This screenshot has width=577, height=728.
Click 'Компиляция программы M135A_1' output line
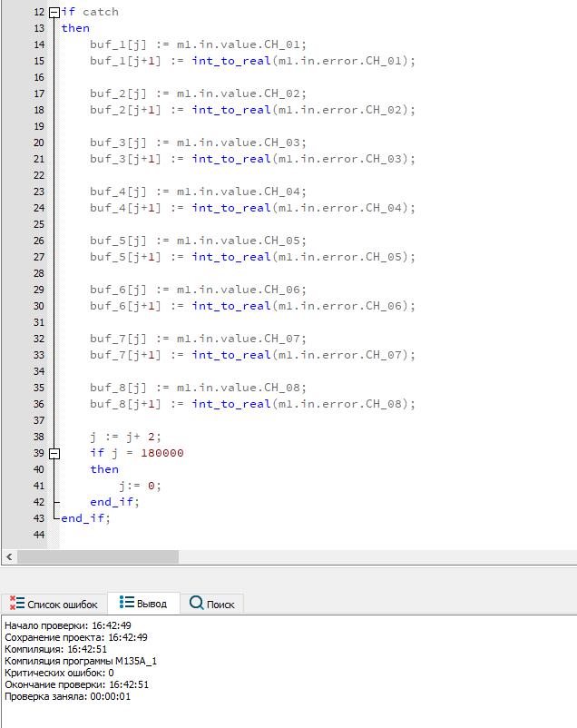pos(80,661)
